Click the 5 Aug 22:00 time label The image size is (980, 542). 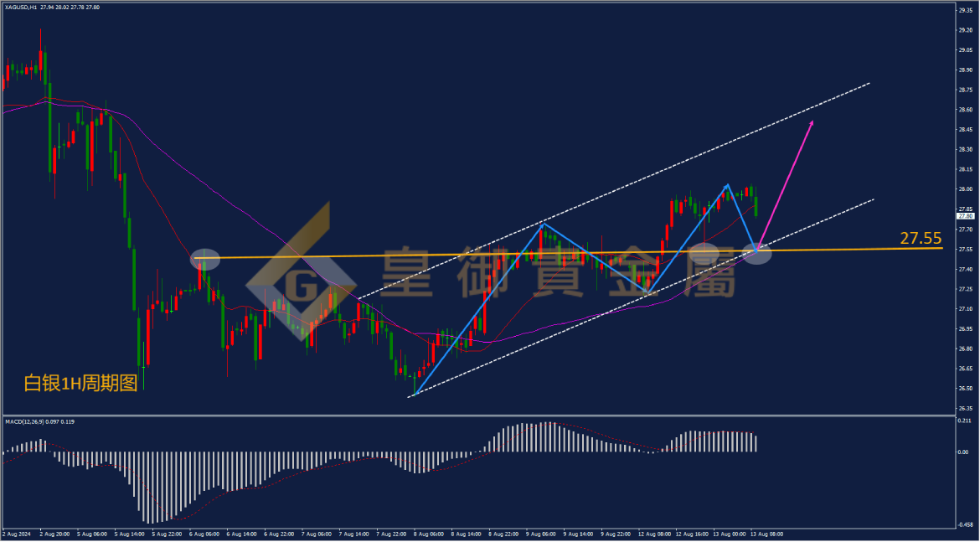(168, 534)
